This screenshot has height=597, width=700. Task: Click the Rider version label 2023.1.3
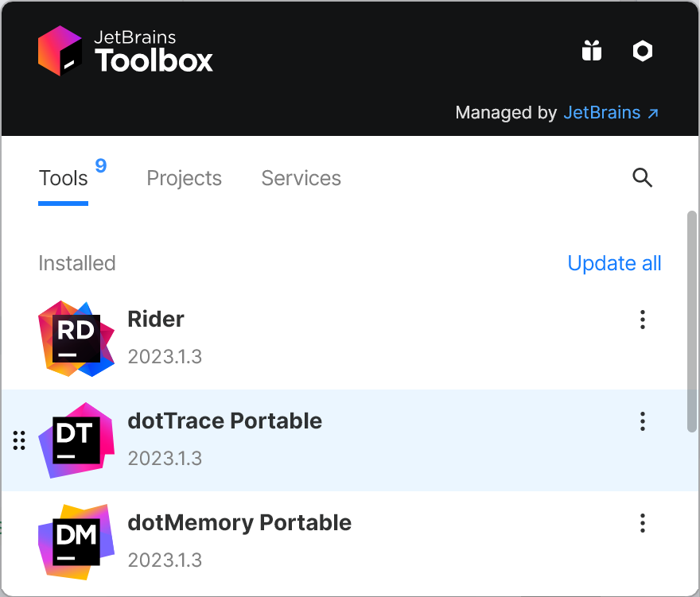[x=165, y=356]
